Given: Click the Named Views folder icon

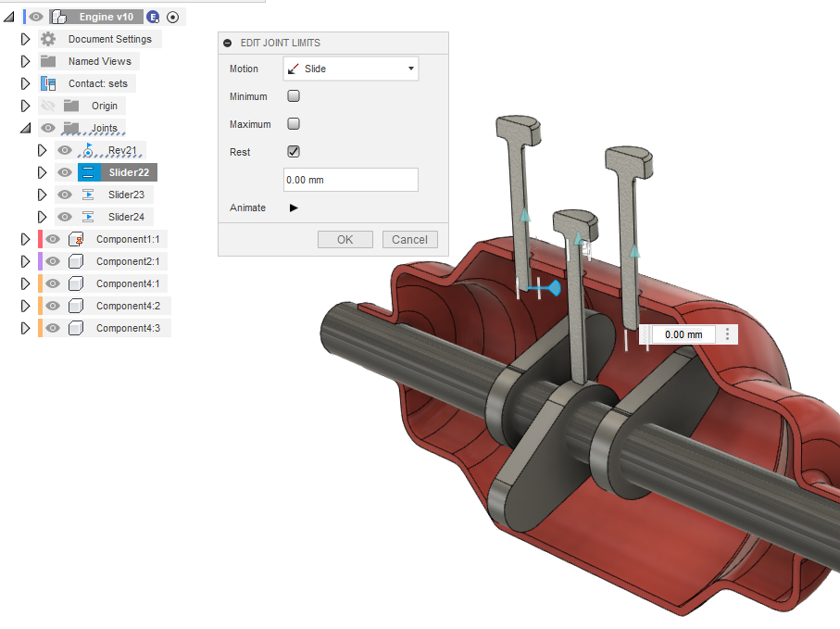Looking at the screenshot, I should [48, 61].
